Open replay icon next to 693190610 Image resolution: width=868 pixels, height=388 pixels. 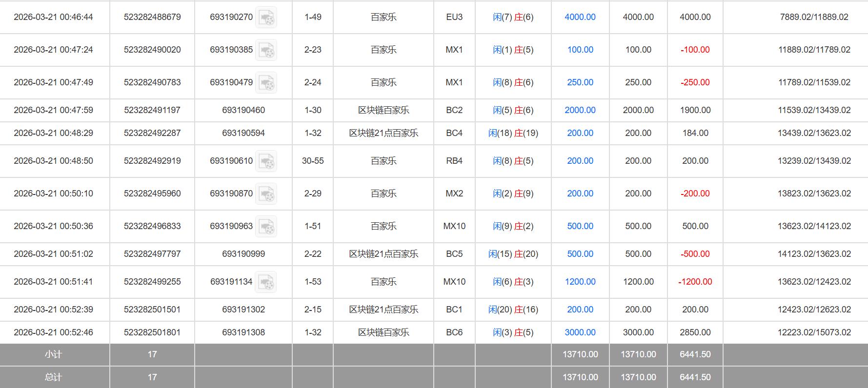(266, 161)
